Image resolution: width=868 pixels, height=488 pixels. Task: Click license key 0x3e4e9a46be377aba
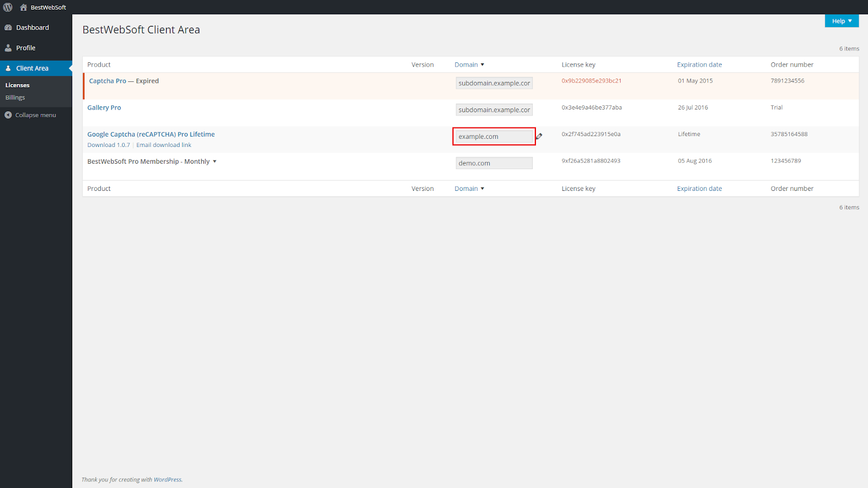591,107
